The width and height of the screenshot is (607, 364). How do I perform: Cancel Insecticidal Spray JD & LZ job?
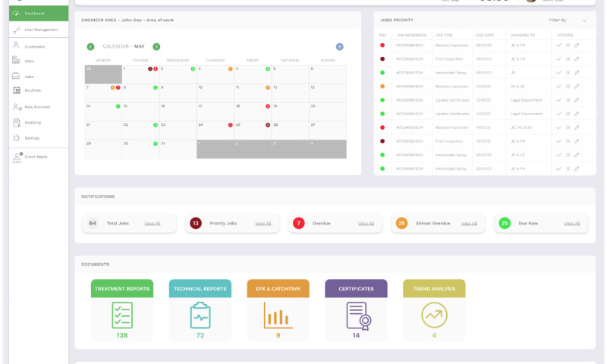coord(568,155)
